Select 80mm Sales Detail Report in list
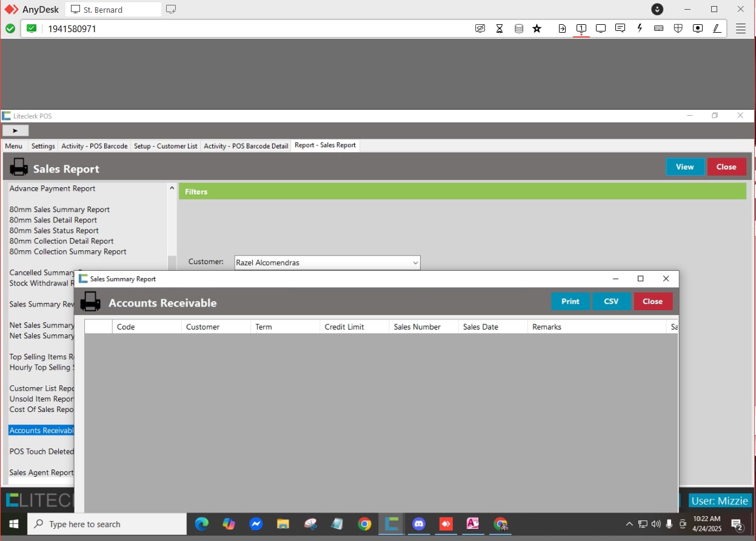Screen dimensions: 756x541 [53, 220]
